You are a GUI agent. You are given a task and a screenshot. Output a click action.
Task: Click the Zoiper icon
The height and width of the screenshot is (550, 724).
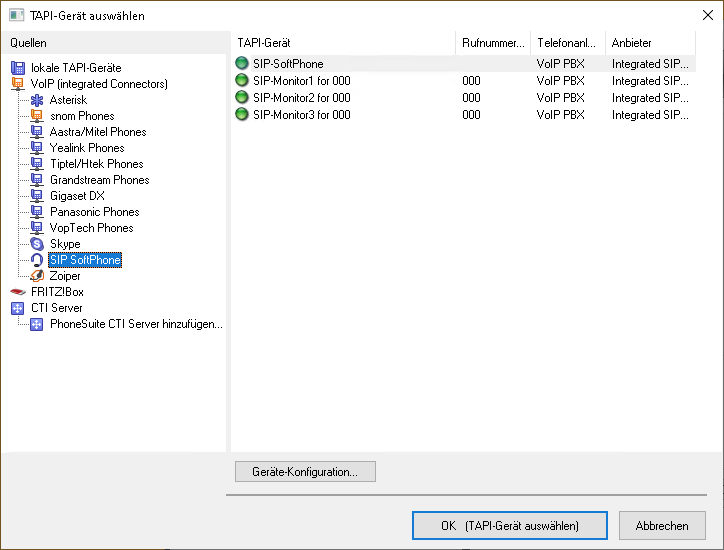point(37,276)
